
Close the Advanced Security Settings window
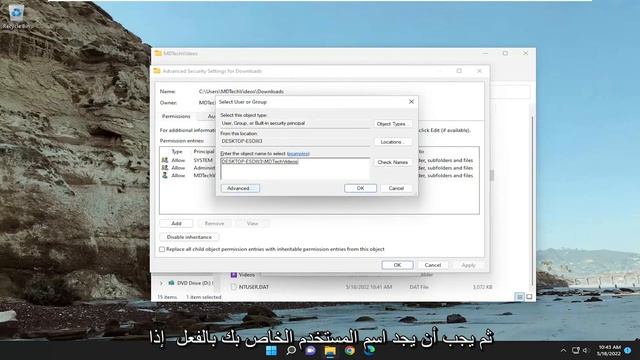pos(479,71)
